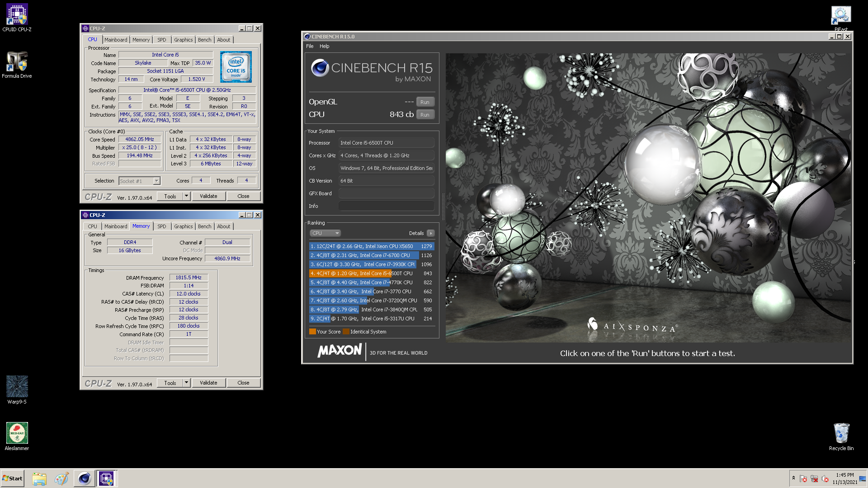Open the Socket #1 selection dropdown
Viewport: 868px width, 488px height.
pos(139,181)
